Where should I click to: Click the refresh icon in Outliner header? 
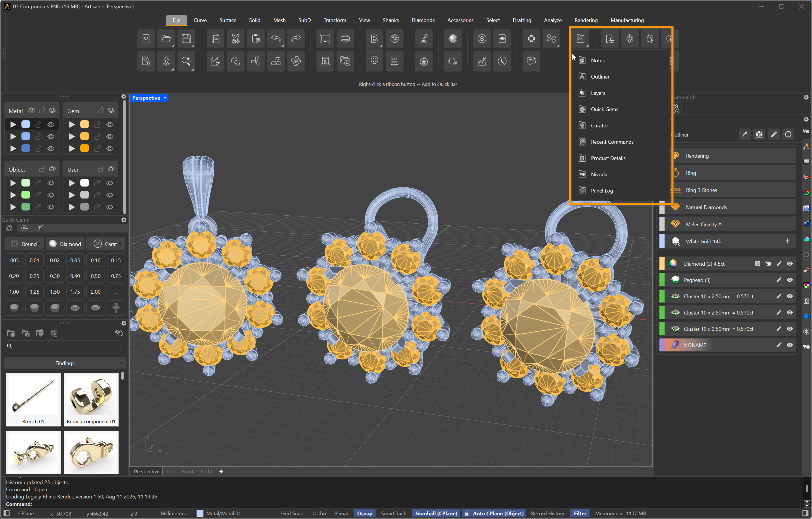788,135
